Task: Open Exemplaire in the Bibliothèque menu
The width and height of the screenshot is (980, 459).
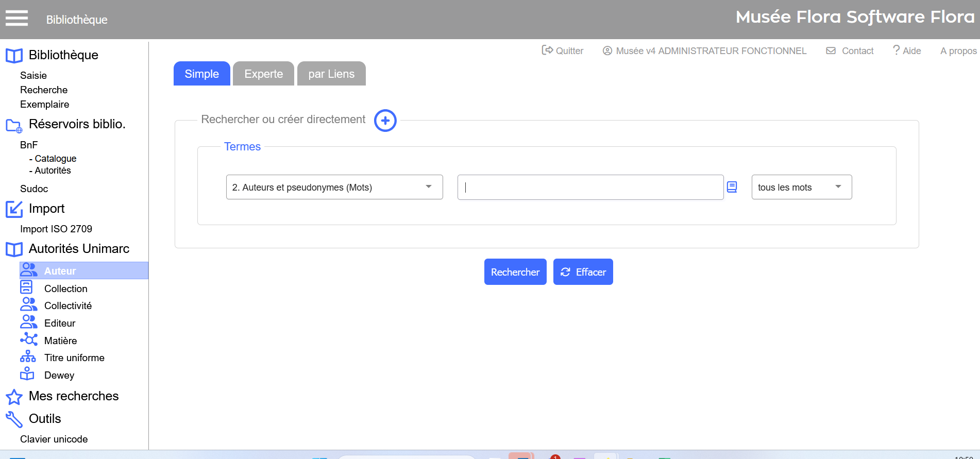Action: coord(45,104)
